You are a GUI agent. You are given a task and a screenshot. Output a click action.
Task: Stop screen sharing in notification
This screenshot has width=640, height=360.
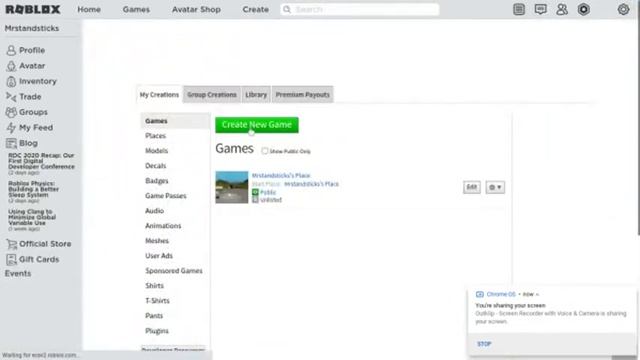(484, 344)
